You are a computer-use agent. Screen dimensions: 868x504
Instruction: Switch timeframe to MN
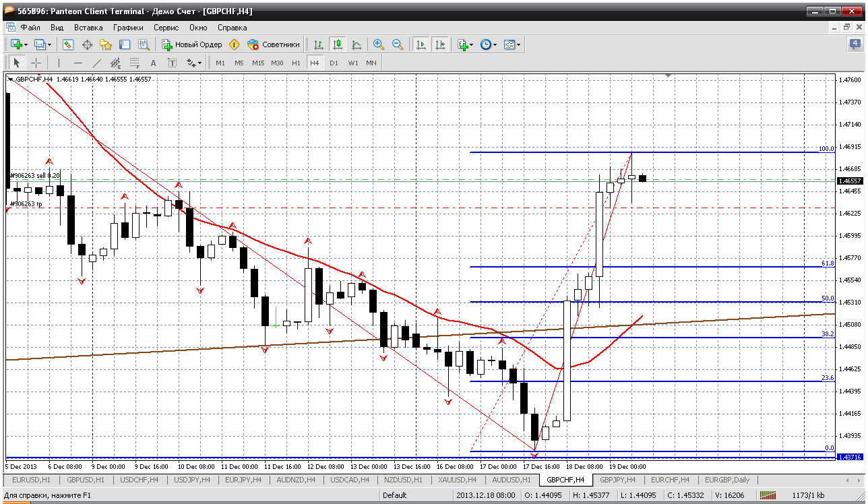[x=371, y=63]
